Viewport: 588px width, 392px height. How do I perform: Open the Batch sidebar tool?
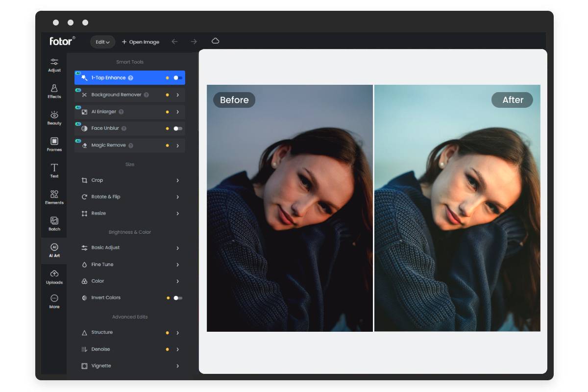[x=54, y=224]
